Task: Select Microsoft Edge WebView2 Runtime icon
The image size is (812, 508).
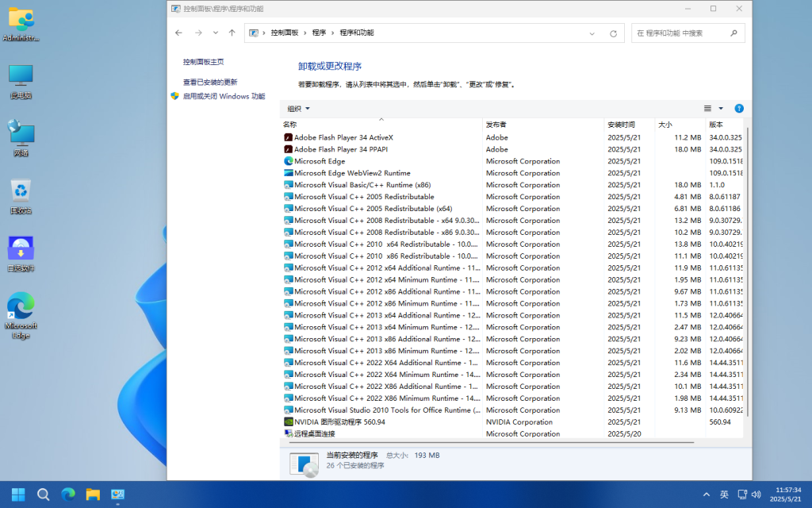Action: click(x=289, y=173)
